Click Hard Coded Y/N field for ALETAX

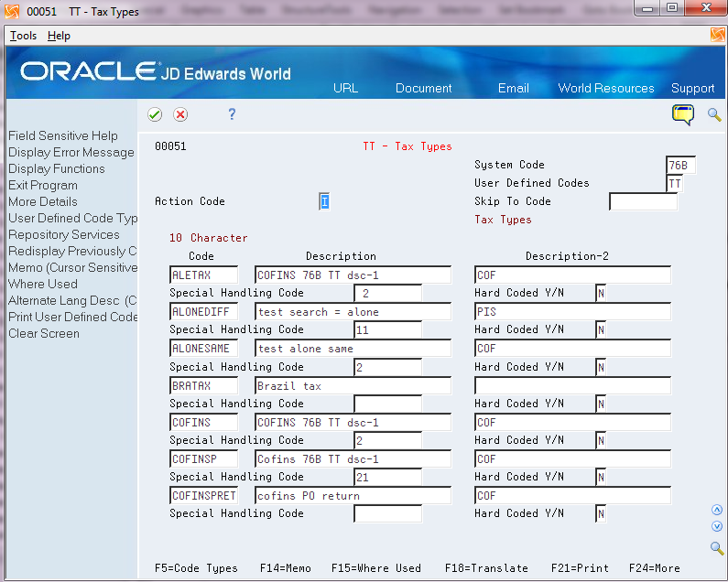(601, 293)
